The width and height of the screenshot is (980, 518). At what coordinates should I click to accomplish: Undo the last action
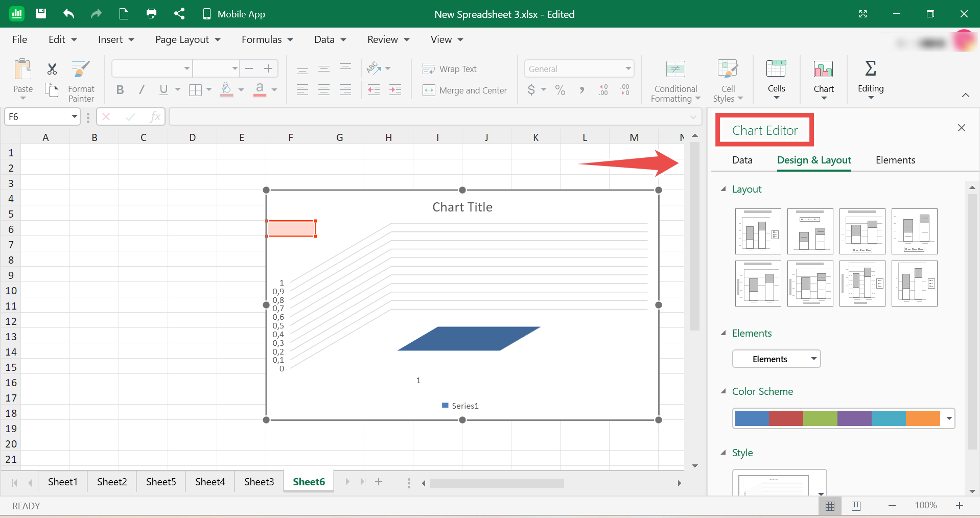point(68,14)
